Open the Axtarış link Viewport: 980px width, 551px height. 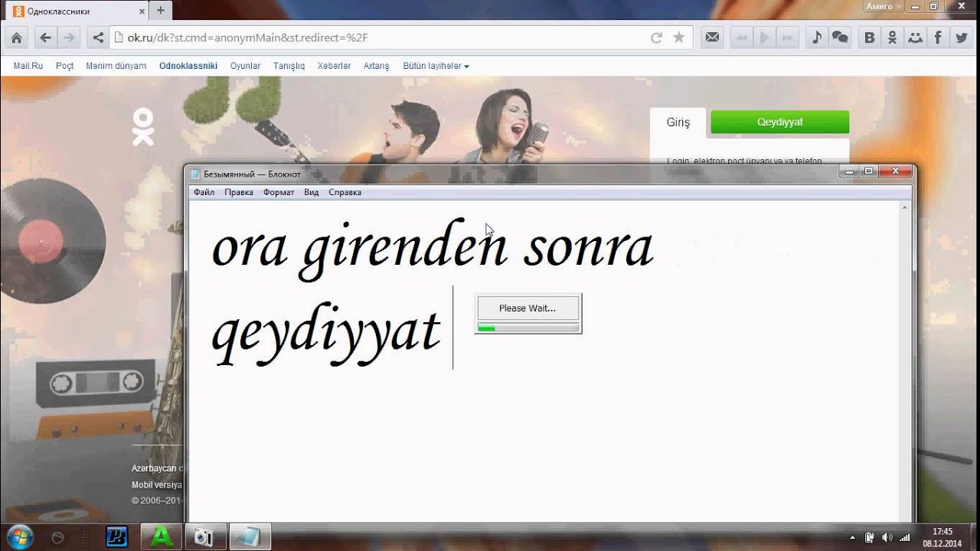(x=376, y=66)
